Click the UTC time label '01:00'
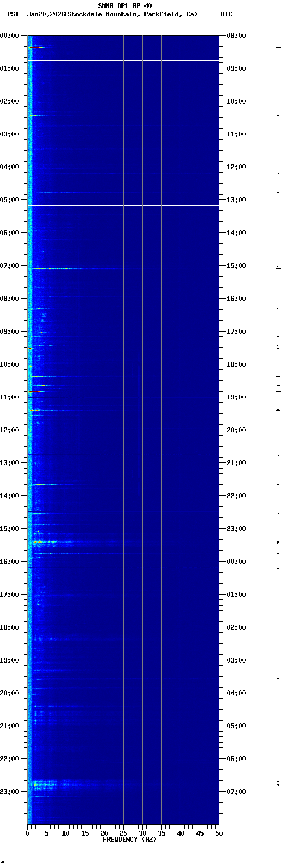Image resolution: width=302 pixels, height=868 pixels. click(236, 595)
